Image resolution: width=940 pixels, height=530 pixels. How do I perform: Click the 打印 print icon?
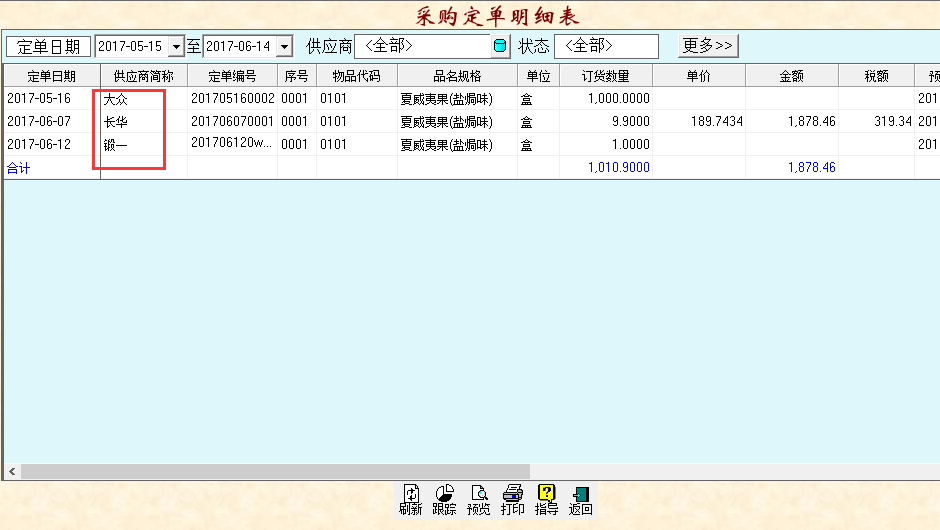[513, 499]
